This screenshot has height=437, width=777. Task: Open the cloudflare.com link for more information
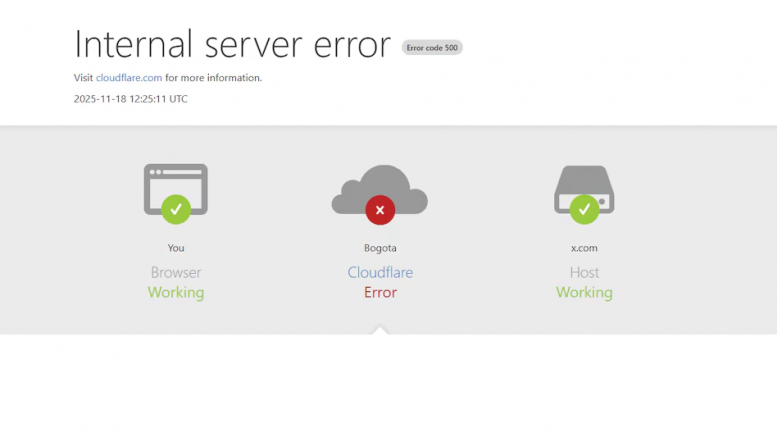pos(129,78)
